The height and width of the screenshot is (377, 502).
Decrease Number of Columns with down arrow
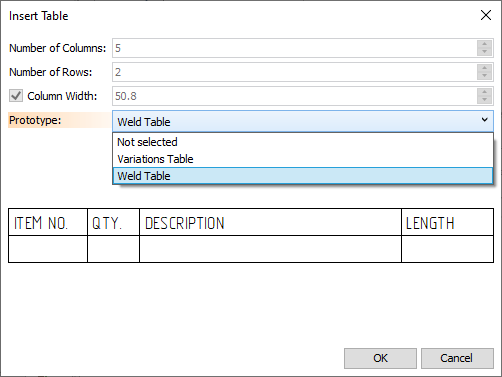(484, 52)
